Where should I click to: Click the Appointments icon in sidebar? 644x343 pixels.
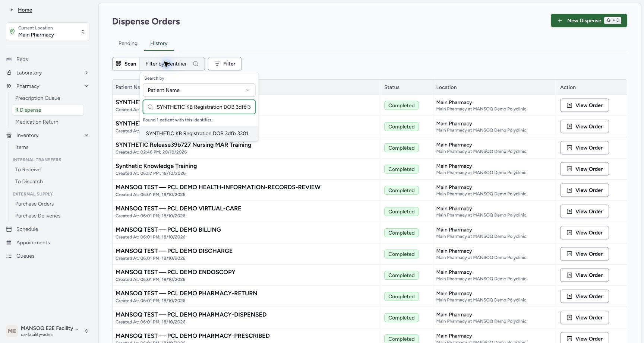(x=9, y=242)
